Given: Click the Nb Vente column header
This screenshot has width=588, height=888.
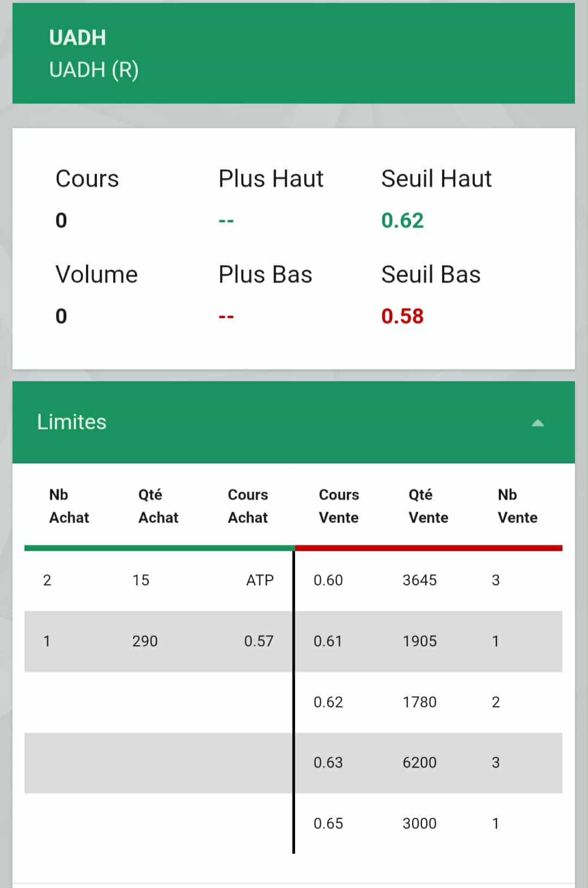Looking at the screenshot, I should tap(517, 506).
